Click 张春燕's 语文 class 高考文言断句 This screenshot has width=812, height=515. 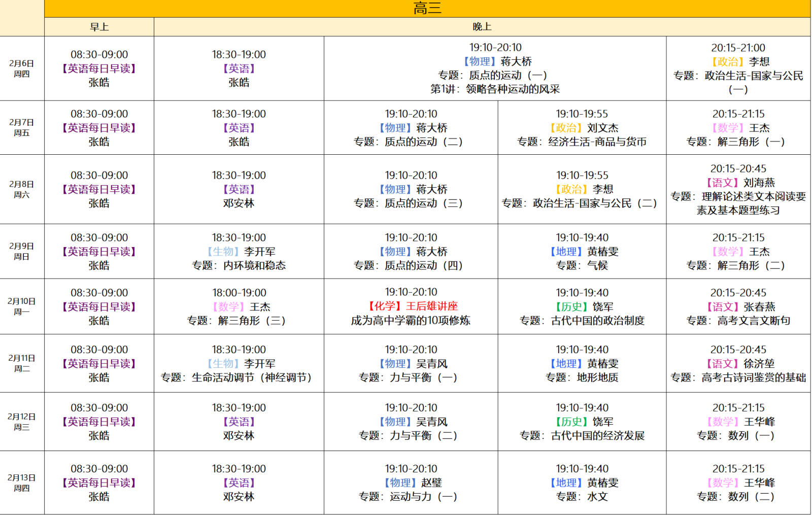pos(738,306)
